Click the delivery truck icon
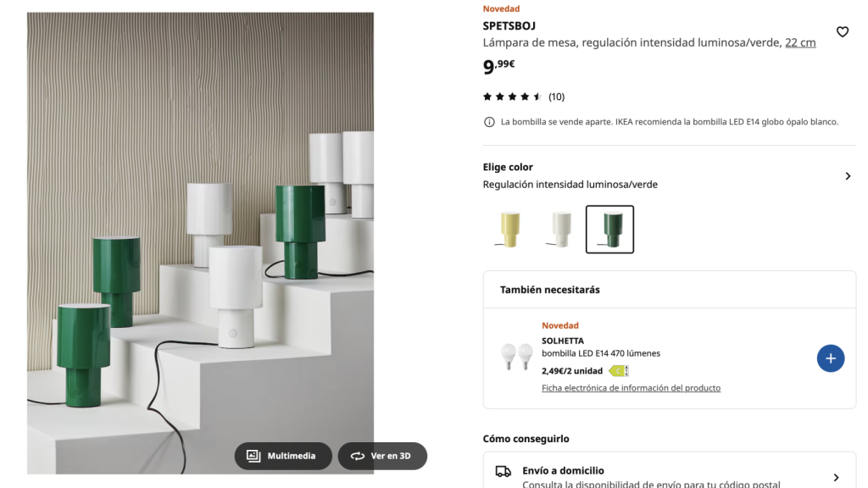This screenshot has width=868, height=488. [503, 471]
